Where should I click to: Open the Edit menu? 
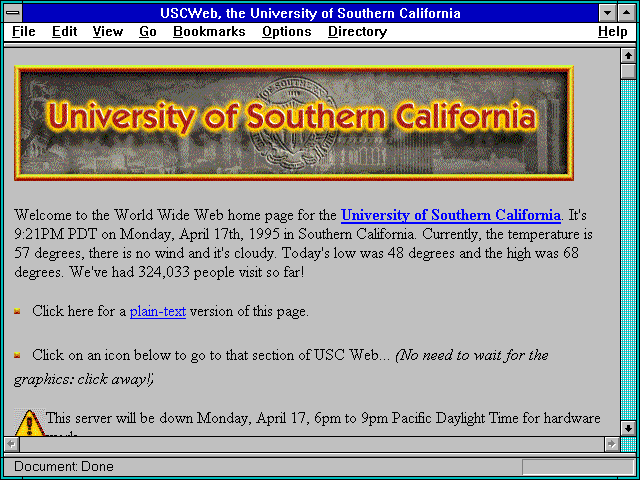tap(64, 32)
